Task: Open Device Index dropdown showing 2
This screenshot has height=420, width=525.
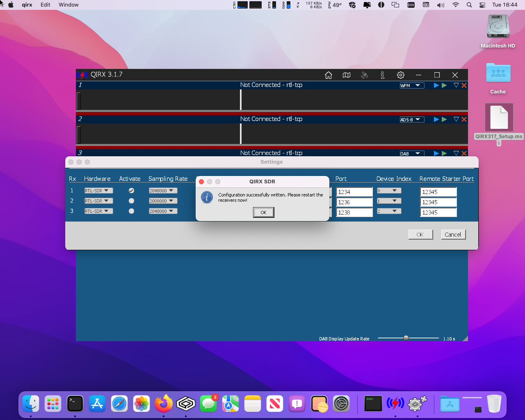Action: click(389, 211)
